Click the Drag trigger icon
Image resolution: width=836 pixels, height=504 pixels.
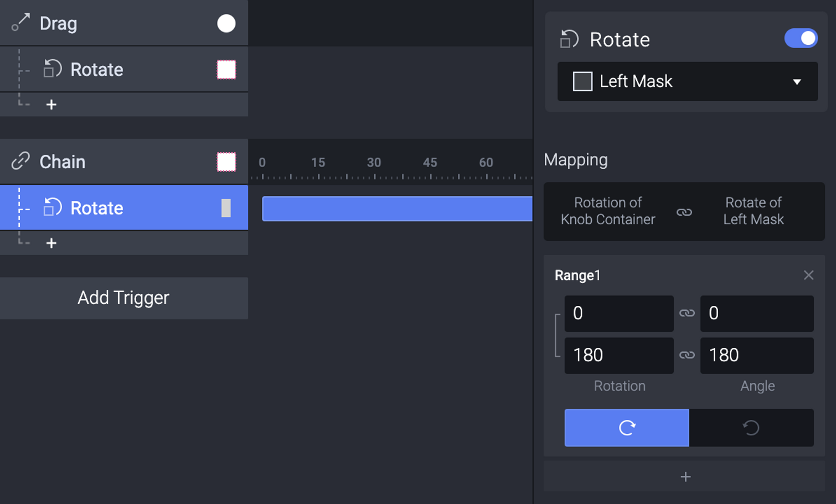[x=20, y=23]
